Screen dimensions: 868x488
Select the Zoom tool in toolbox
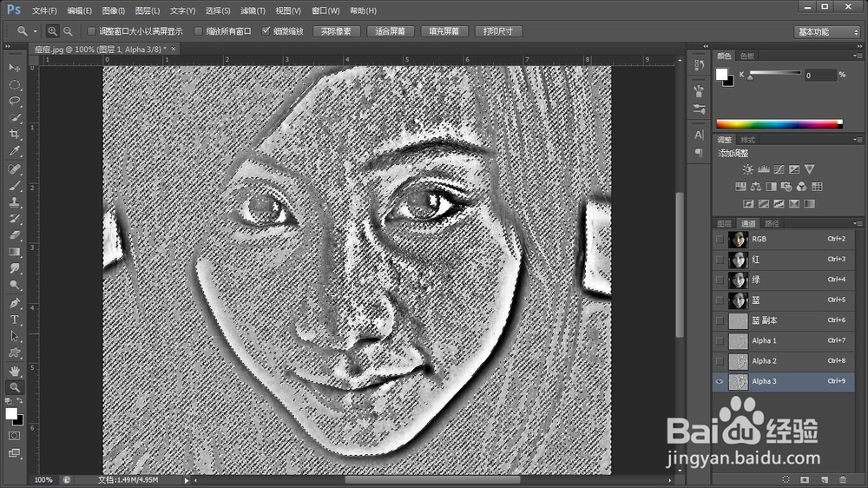pos(15,387)
